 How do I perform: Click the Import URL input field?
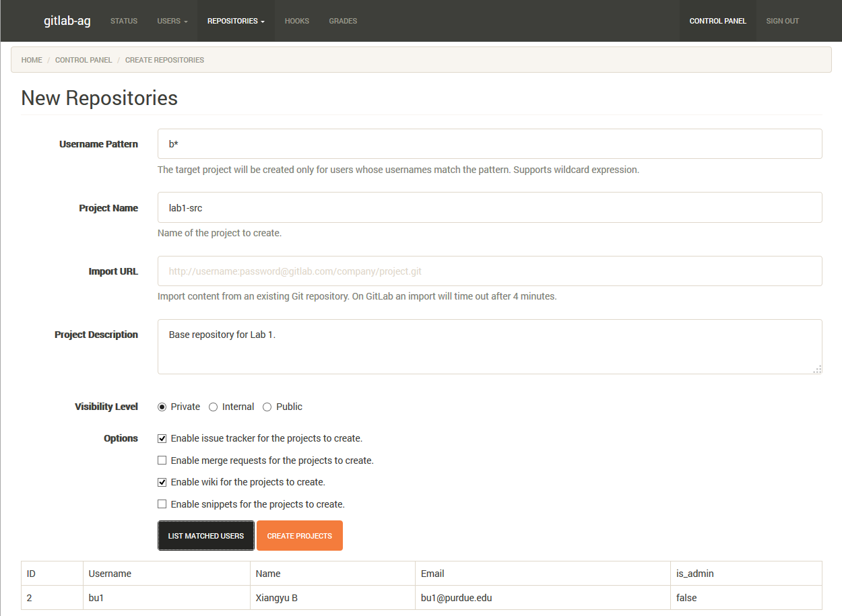click(x=490, y=271)
